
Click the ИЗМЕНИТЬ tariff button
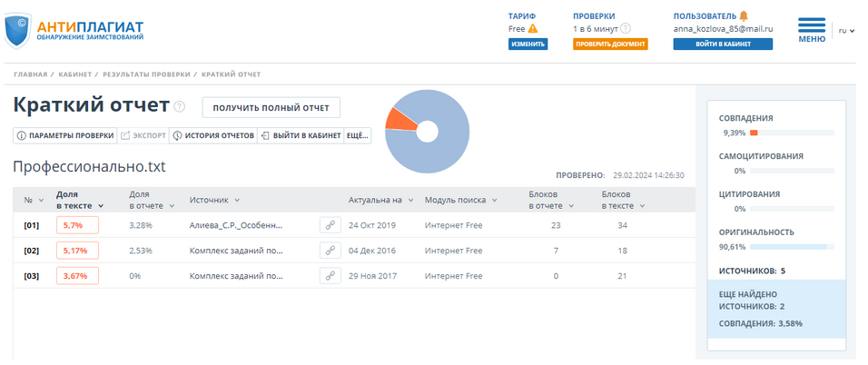pyautogui.click(x=528, y=44)
